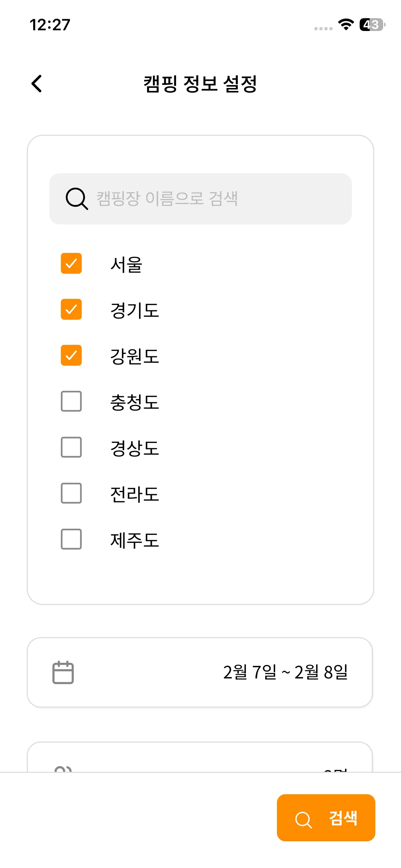The width and height of the screenshot is (401, 868).
Task: Tick the 제주도 checkbox
Action: (x=71, y=539)
